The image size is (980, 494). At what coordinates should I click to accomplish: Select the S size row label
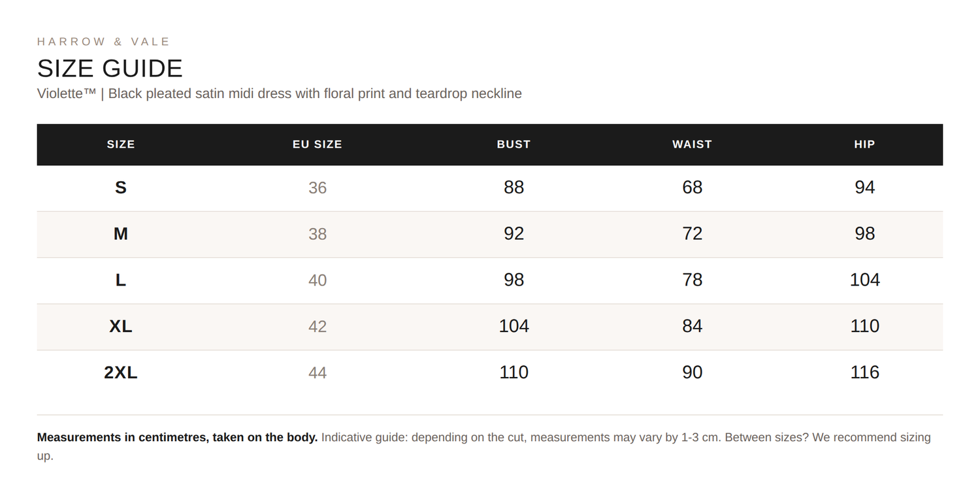click(121, 188)
